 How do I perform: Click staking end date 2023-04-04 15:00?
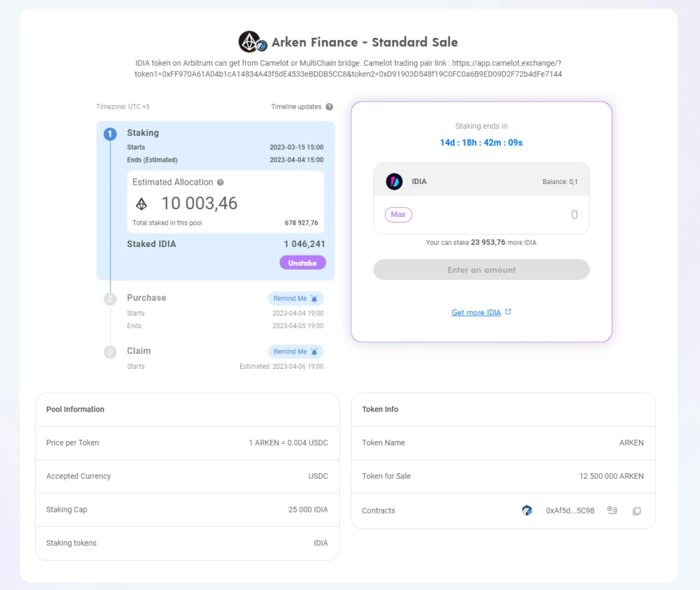pyautogui.click(x=296, y=160)
